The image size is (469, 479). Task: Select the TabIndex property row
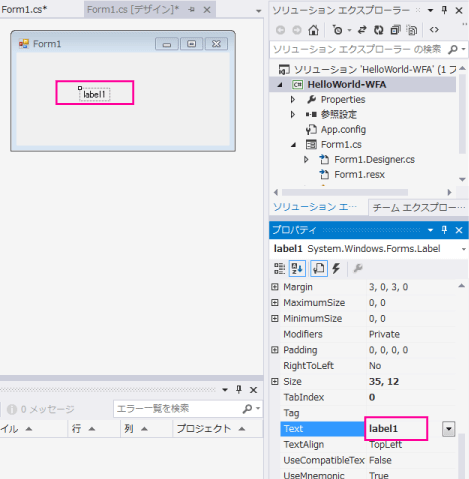[x=368, y=397]
